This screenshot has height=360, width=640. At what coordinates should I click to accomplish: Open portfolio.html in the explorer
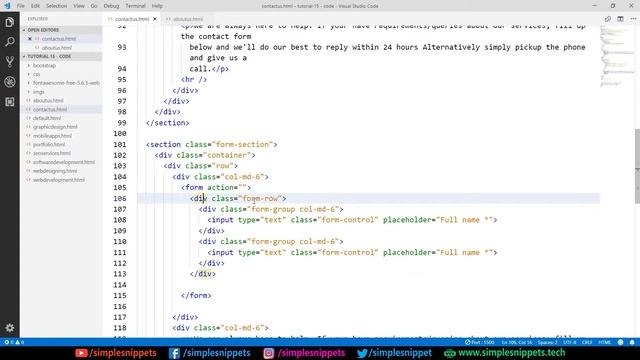(x=49, y=144)
